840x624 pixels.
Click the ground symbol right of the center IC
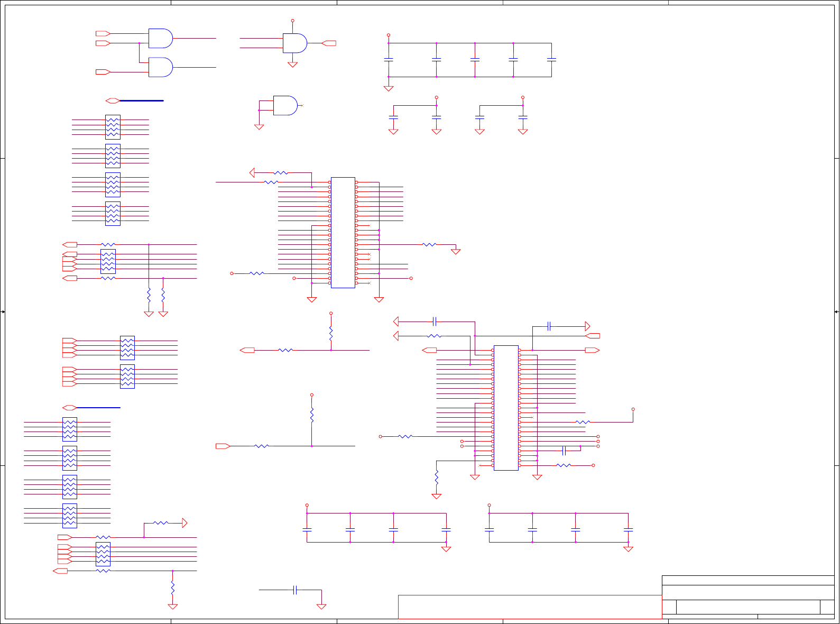click(x=456, y=252)
